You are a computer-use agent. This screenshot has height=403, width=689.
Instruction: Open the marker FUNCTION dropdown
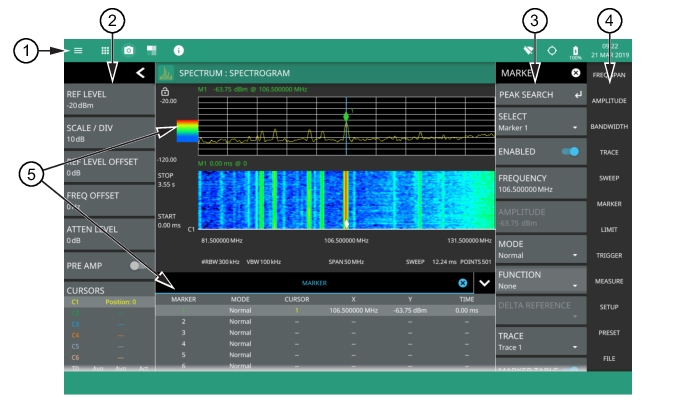point(540,278)
